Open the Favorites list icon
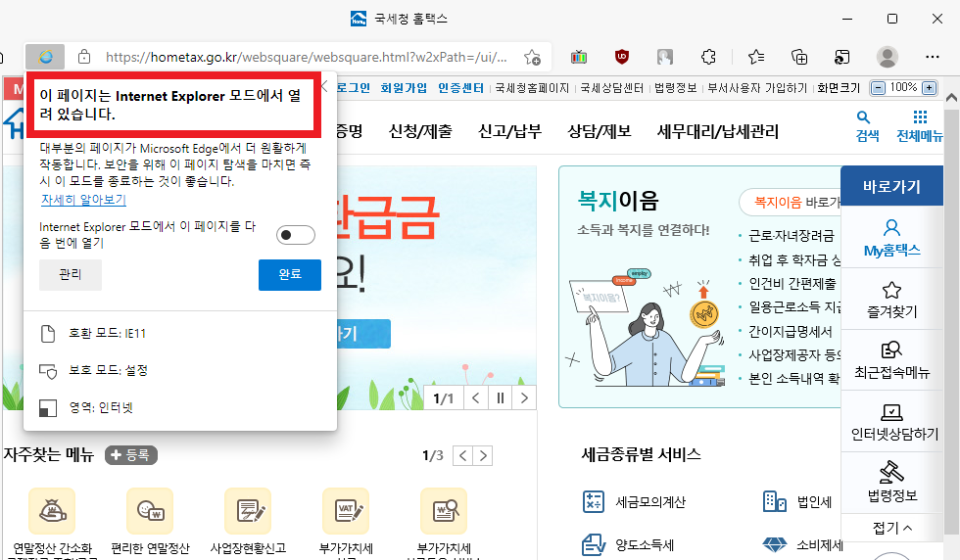 (x=756, y=57)
